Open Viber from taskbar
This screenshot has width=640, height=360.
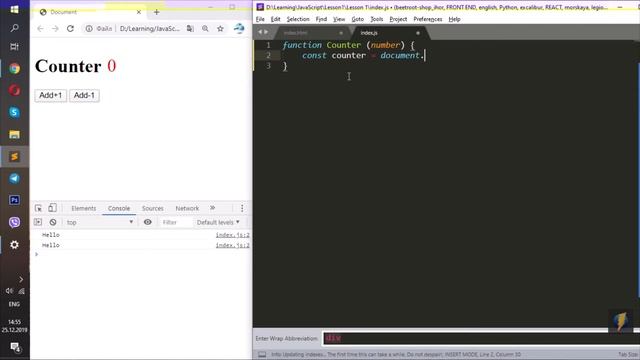pos(14,222)
